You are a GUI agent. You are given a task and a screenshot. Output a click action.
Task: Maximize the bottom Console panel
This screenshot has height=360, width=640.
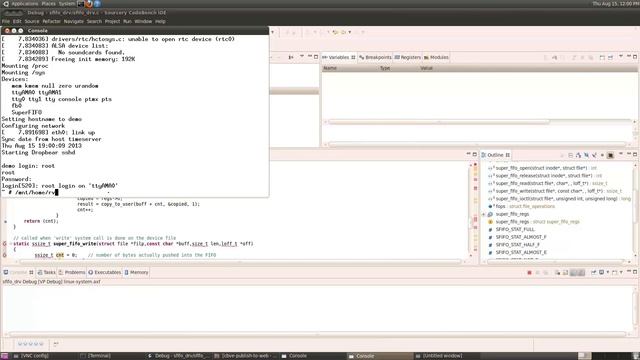(635, 272)
